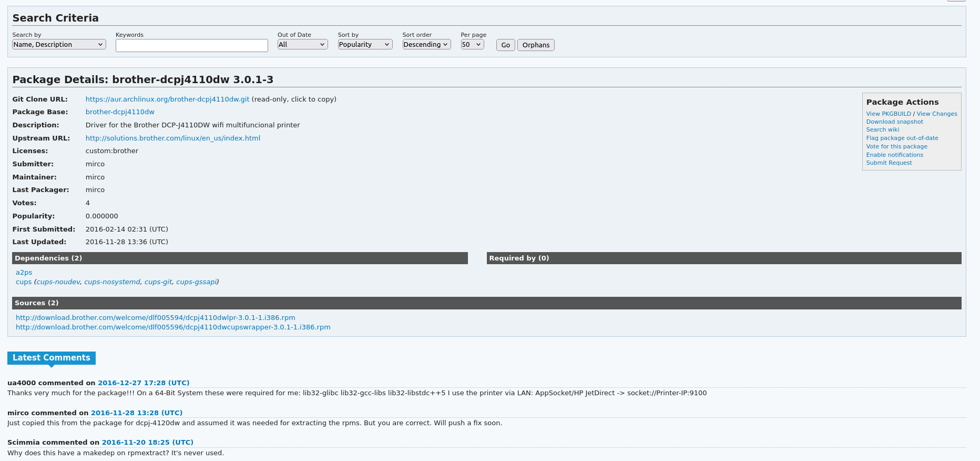This screenshot has width=980, height=461.
Task: Click the Last Packager mirco text
Action: [95, 190]
